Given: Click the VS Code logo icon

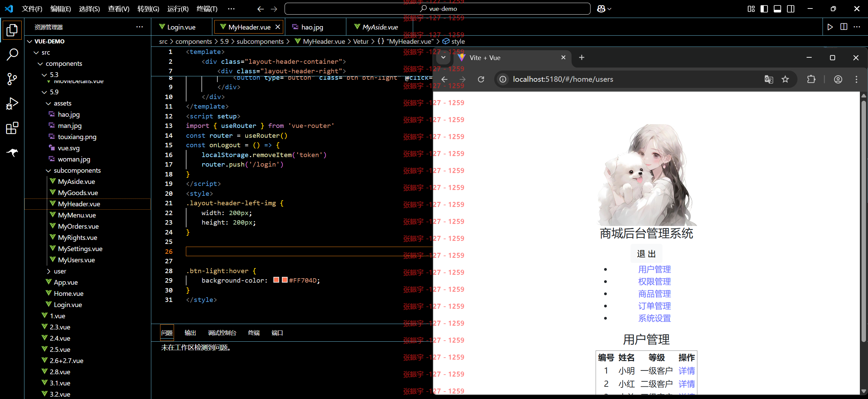Looking at the screenshot, I should click(9, 8).
